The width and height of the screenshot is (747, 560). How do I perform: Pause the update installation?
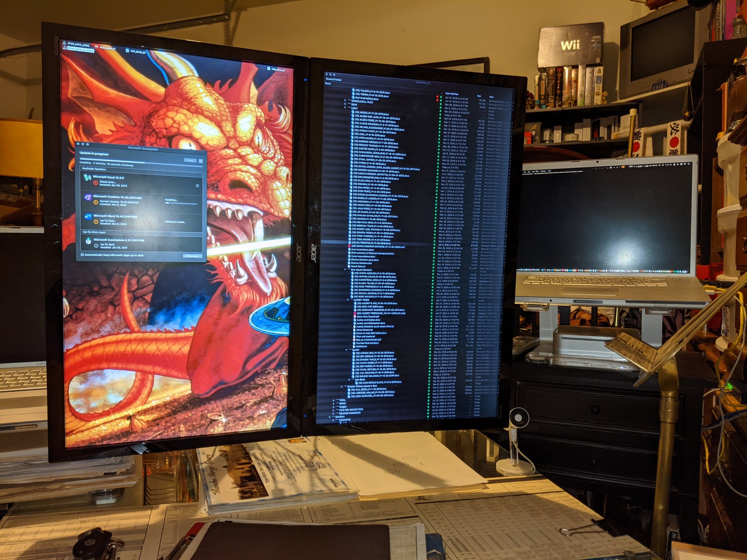click(190, 161)
